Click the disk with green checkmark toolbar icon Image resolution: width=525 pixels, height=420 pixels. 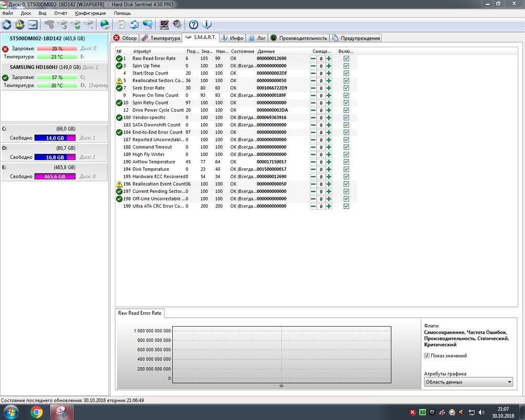(76, 25)
